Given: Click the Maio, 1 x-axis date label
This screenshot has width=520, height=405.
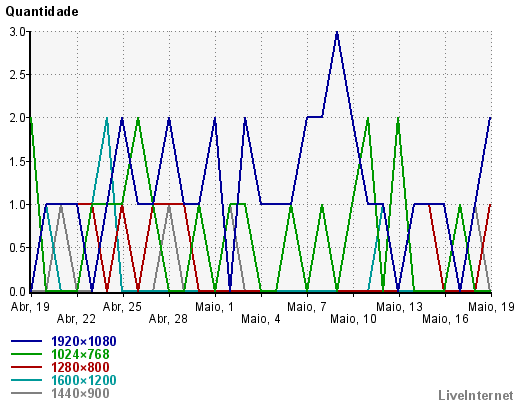Looking at the screenshot, I should [215, 306].
